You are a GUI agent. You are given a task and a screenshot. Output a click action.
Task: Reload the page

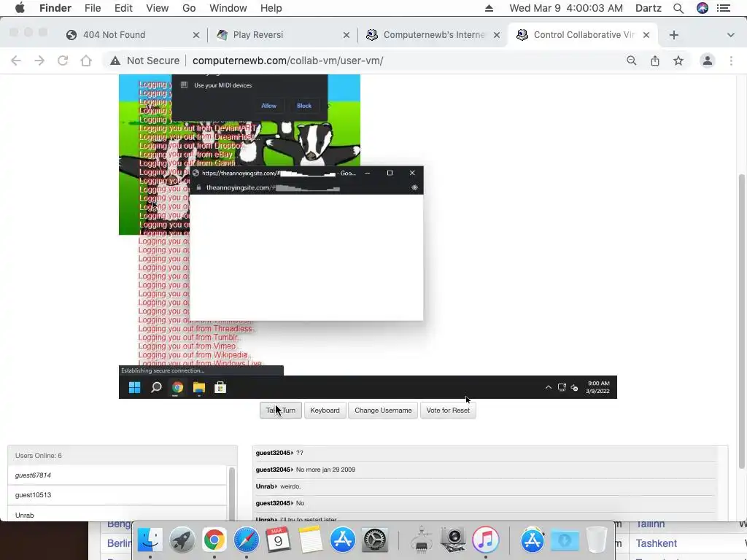pyautogui.click(x=63, y=61)
